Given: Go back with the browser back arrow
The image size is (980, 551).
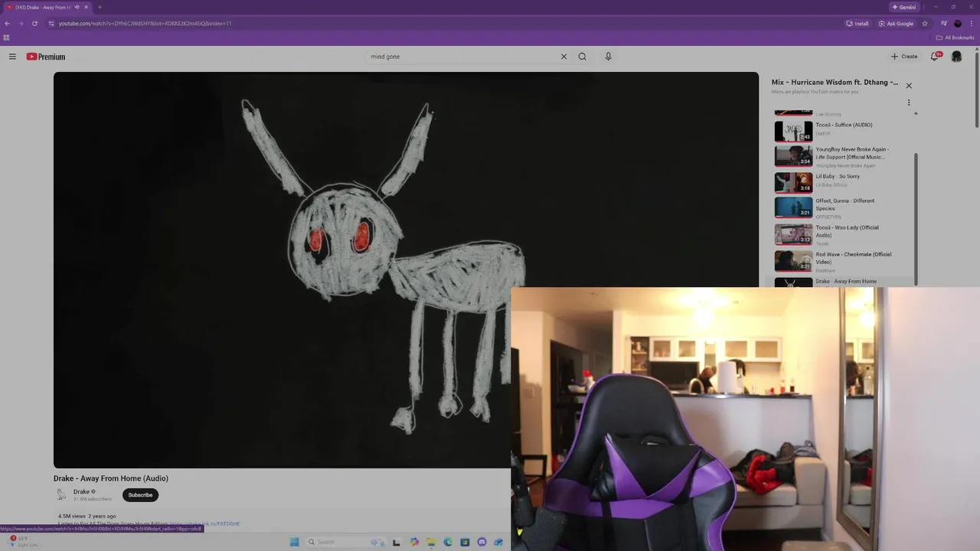Looking at the screenshot, I should click(7, 24).
